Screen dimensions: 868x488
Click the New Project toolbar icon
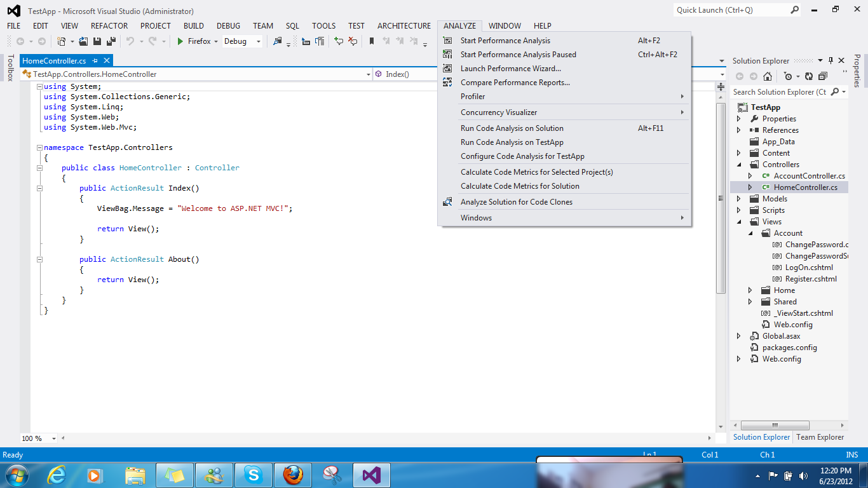click(x=62, y=41)
